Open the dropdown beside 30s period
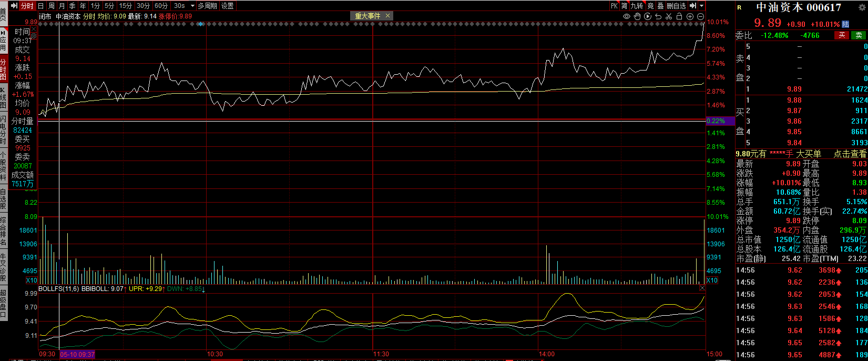 click(192, 6)
